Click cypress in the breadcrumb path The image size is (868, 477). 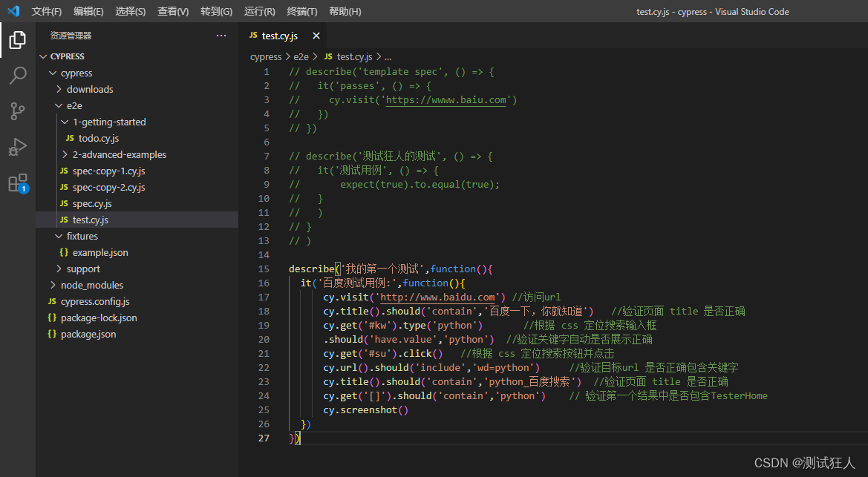pos(266,56)
